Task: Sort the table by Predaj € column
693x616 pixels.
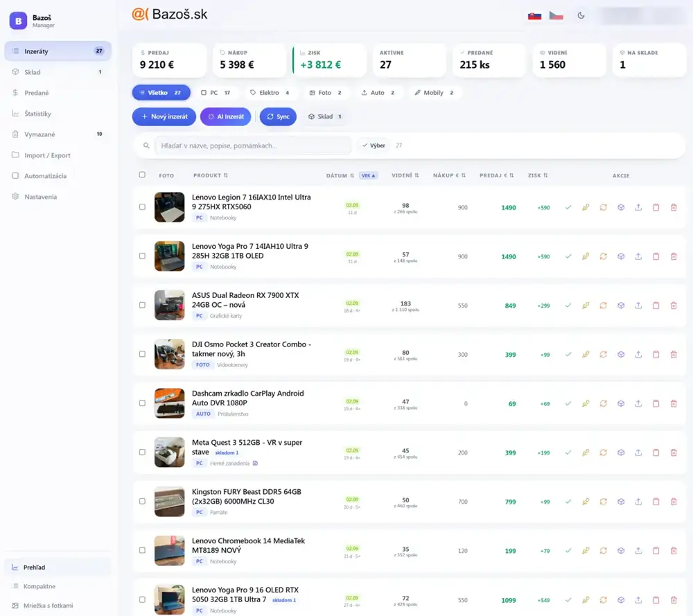Action: pos(496,175)
